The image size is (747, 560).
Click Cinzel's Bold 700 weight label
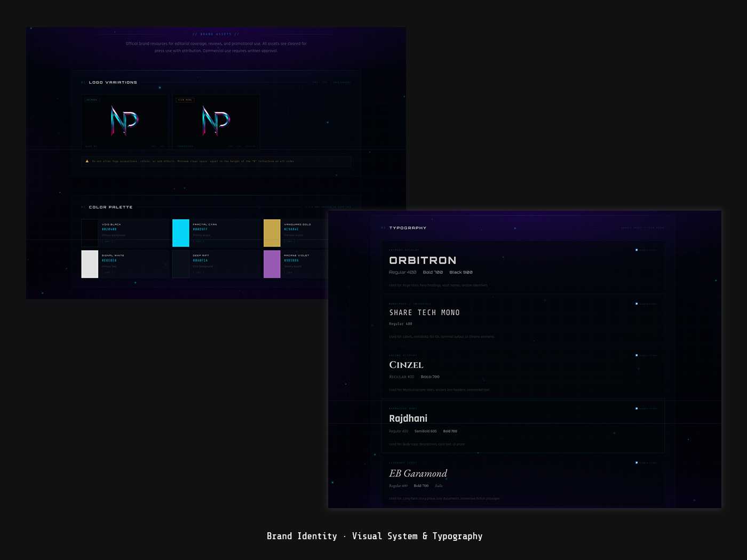pos(430,377)
